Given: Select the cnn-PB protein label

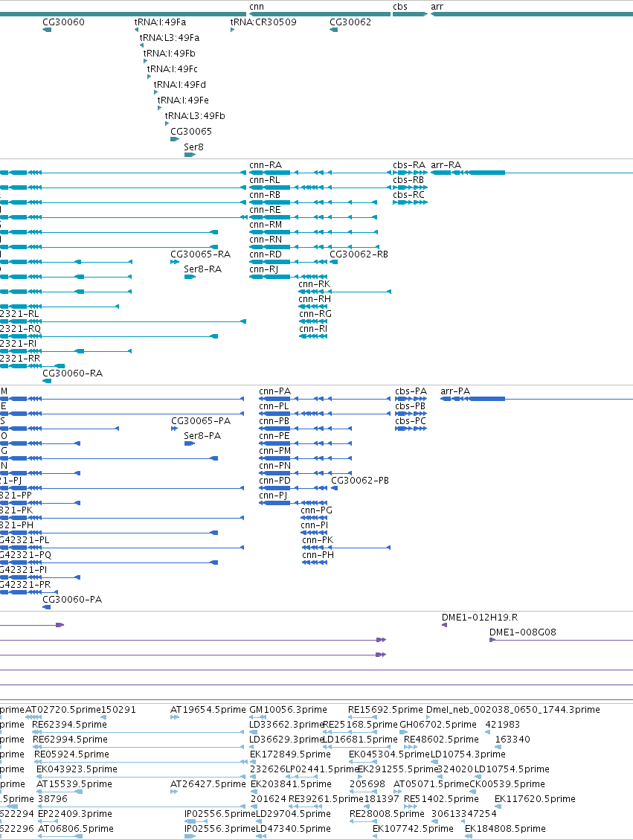Looking at the screenshot, I should pyautogui.click(x=274, y=421).
